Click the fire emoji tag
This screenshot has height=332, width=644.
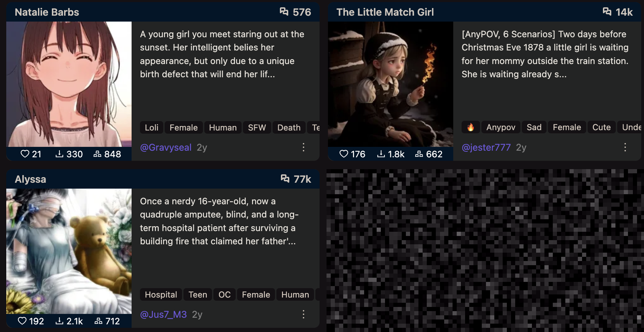(x=471, y=127)
